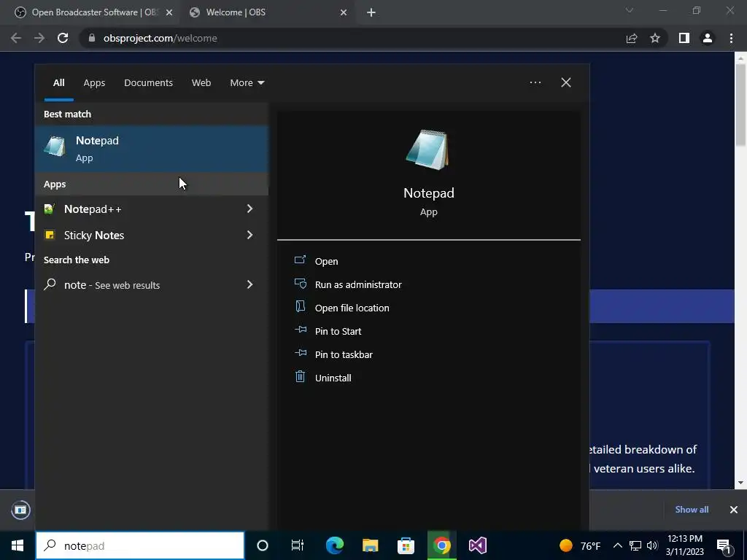
Task: Click the Pin to Start pin icon
Action: point(300,330)
